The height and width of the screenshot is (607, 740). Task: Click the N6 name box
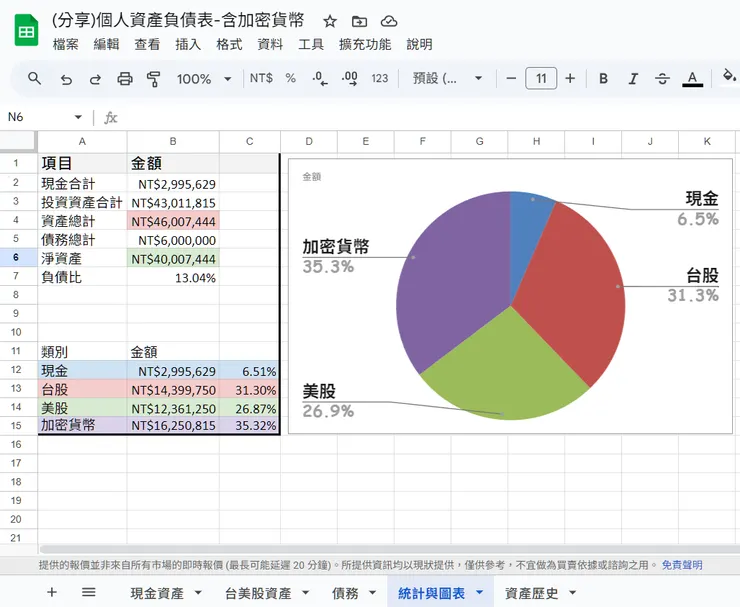[38, 117]
